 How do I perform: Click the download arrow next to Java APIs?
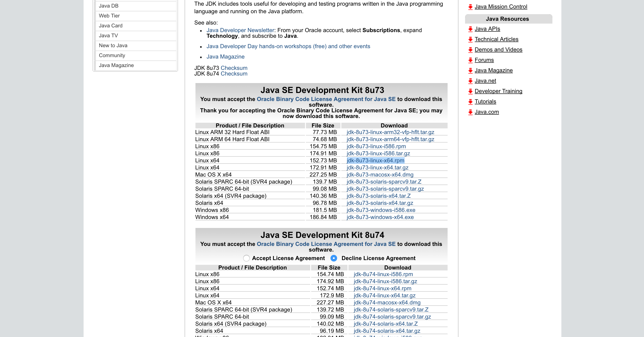470,29
